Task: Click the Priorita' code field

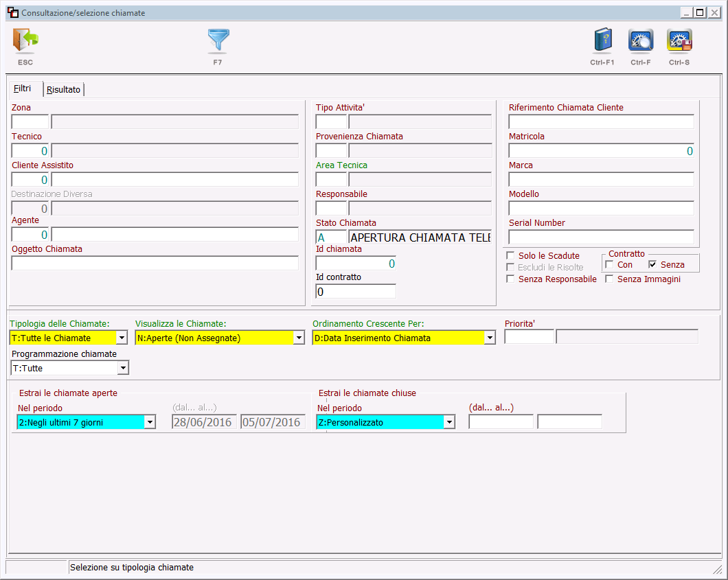Action: (530, 337)
